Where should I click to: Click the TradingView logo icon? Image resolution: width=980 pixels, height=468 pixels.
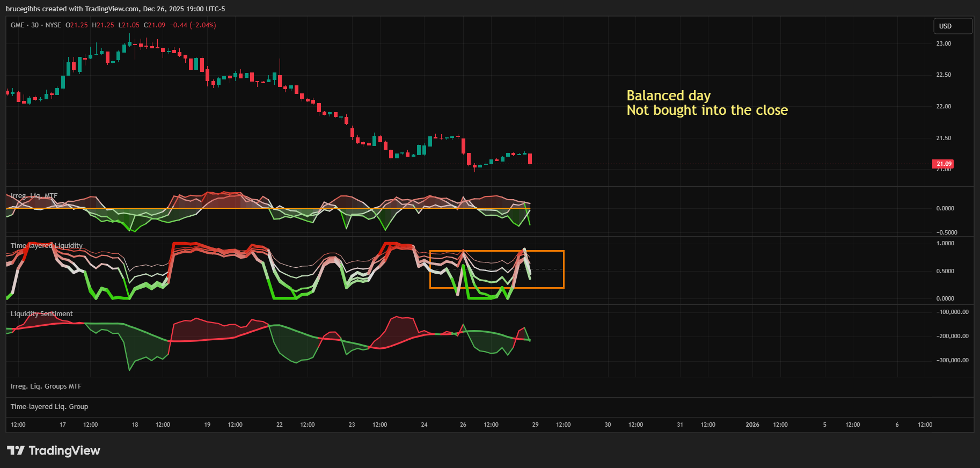point(16,450)
